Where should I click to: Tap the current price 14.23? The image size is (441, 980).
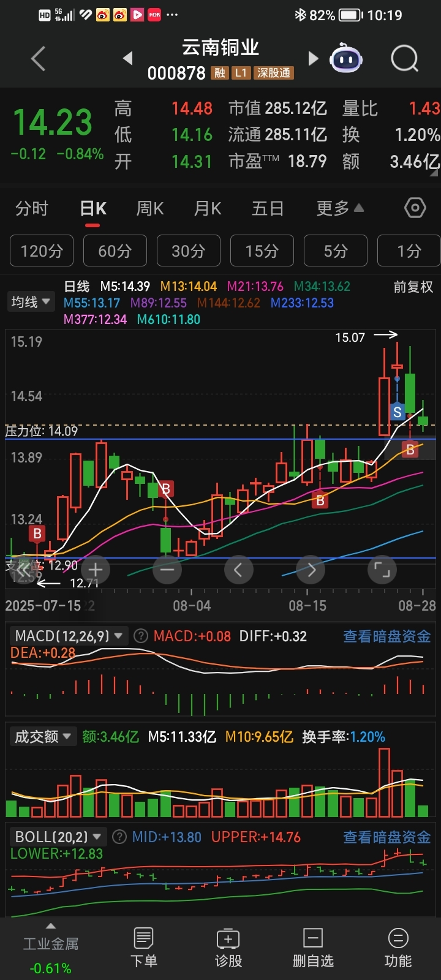point(53,122)
